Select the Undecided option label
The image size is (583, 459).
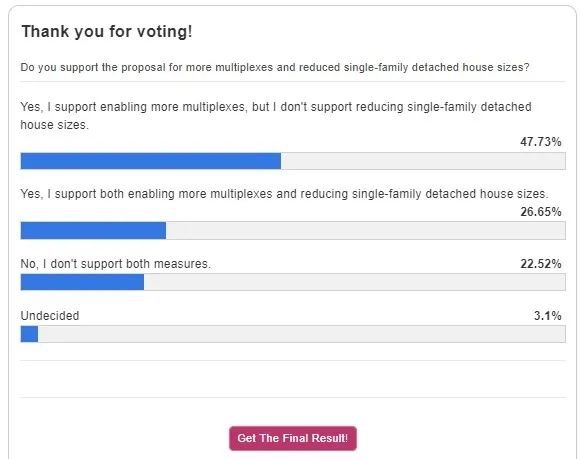pos(50,316)
